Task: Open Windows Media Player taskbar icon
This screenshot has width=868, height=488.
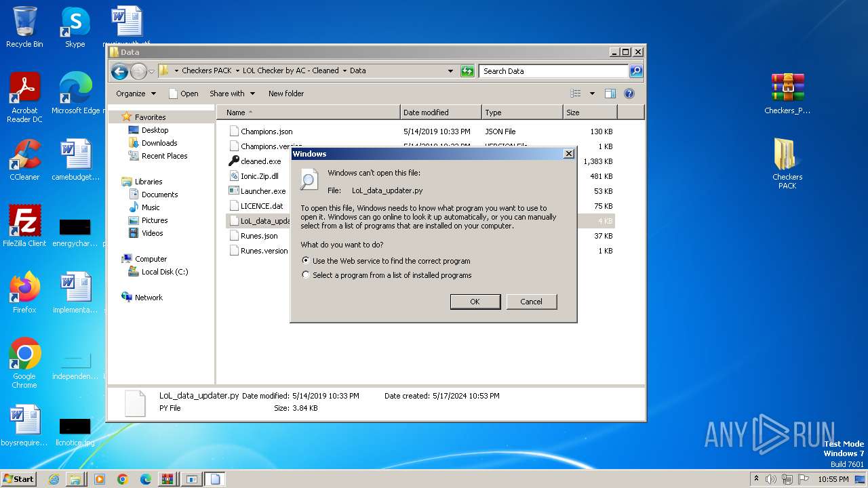Action: click(100, 479)
